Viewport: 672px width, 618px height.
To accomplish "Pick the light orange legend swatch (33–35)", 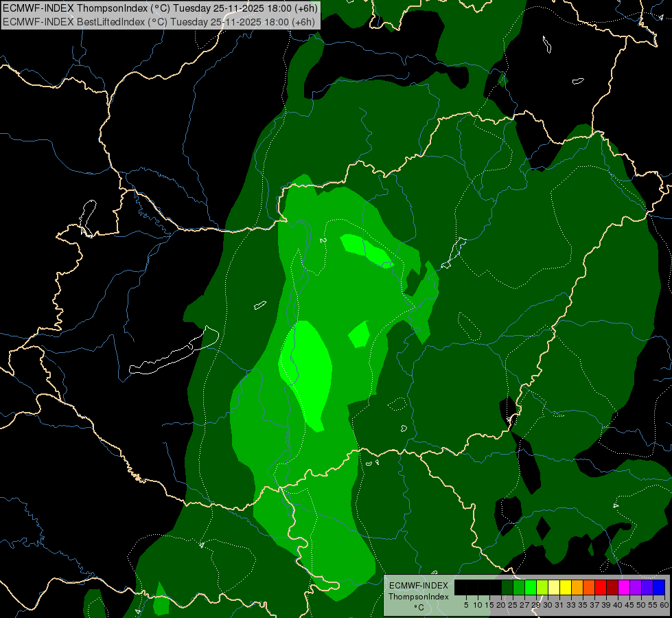I will click(577, 587).
